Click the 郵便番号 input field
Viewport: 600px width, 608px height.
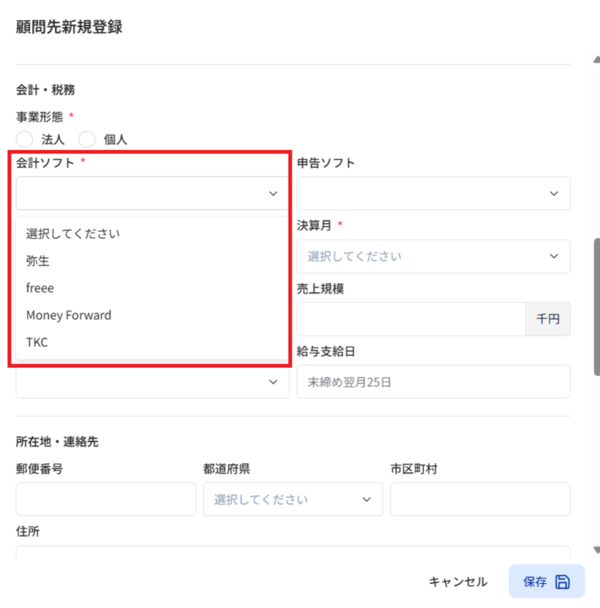coord(106,499)
